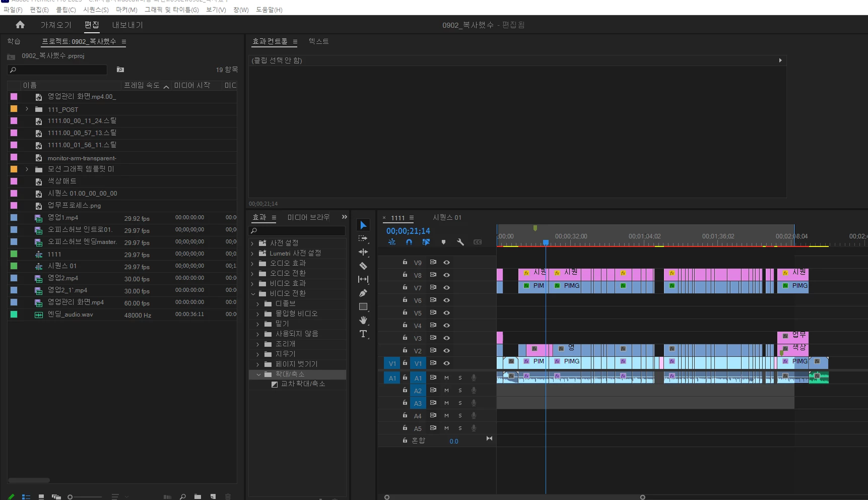Switch to the 텍스트 tab
Viewport: 868px width, 500px height.
tap(318, 41)
